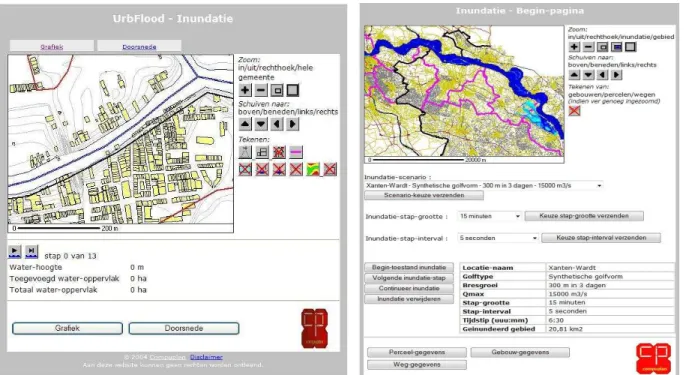Click the cp logo in the Inundatie panel
Screen dimensions: 689x375
(654, 358)
